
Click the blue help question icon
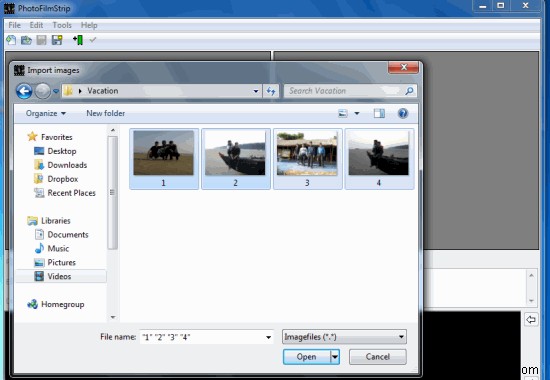[403, 113]
